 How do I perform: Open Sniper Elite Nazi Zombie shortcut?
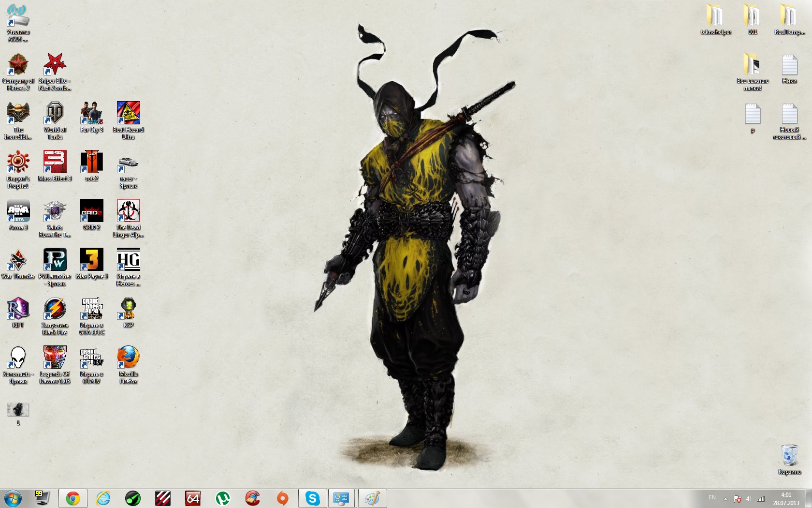55,72
